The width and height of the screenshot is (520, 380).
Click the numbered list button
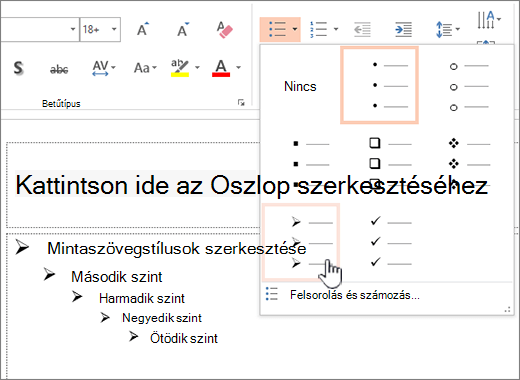pyautogui.click(x=318, y=29)
